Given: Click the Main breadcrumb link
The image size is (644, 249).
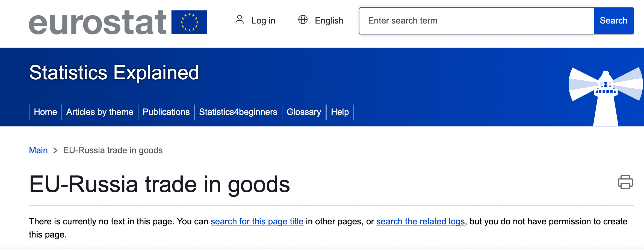Looking at the screenshot, I should coord(38,150).
